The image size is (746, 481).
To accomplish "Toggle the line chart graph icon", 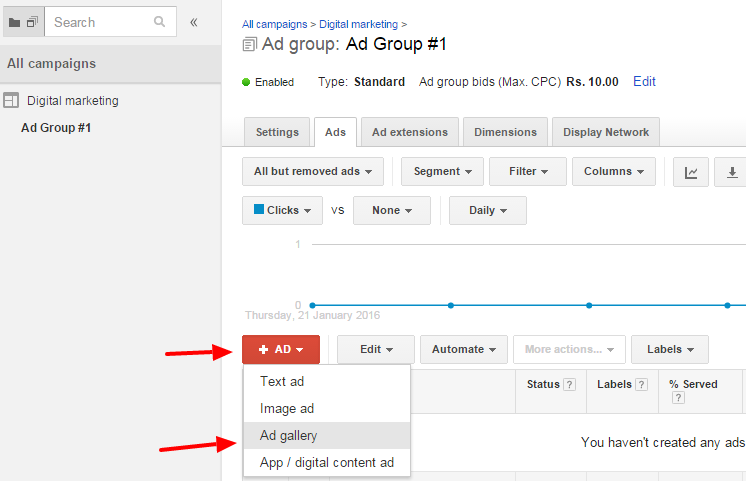I will click(x=691, y=172).
